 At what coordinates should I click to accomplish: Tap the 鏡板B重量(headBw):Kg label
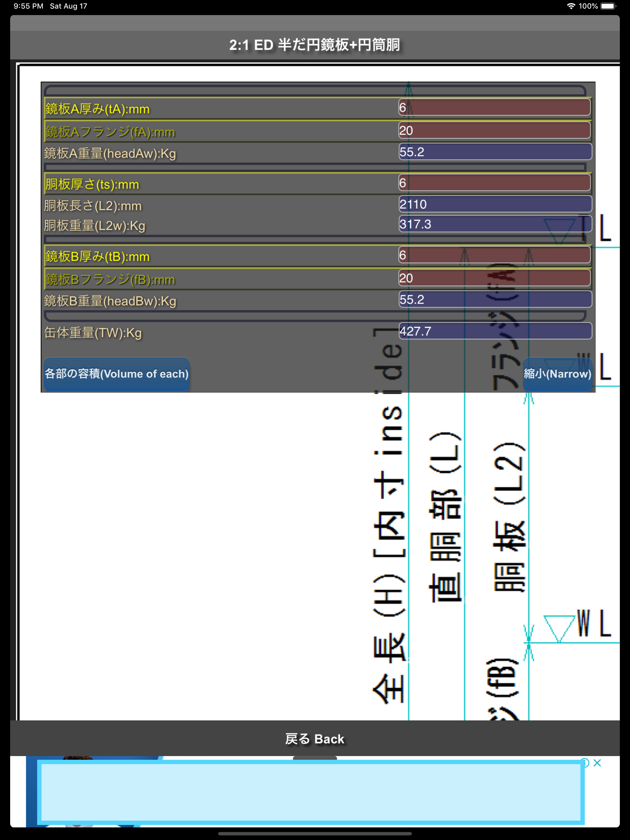point(110,301)
